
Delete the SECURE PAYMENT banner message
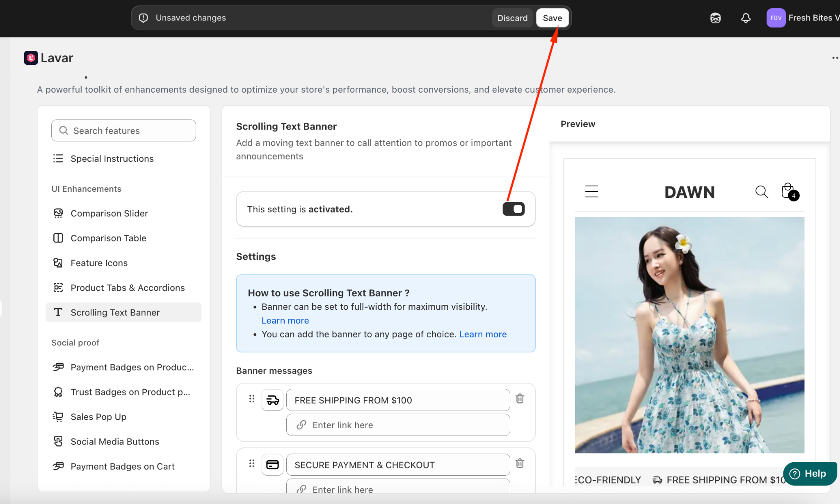pyautogui.click(x=520, y=463)
